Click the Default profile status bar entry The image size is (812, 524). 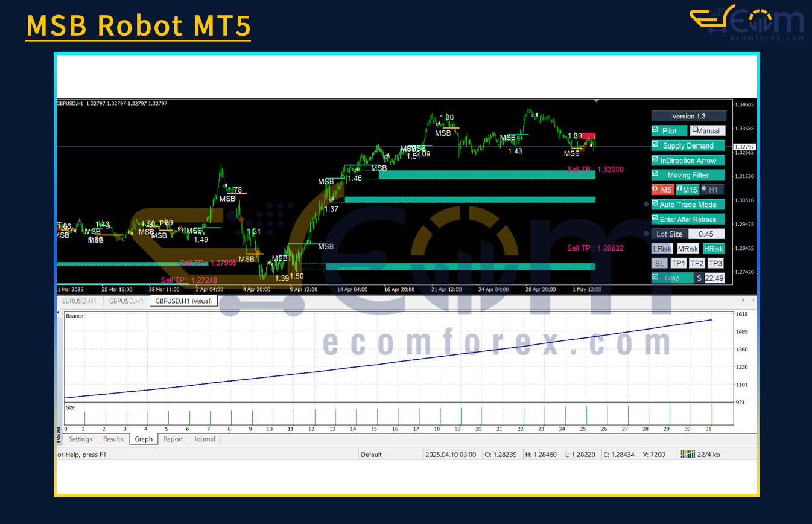click(x=372, y=455)
